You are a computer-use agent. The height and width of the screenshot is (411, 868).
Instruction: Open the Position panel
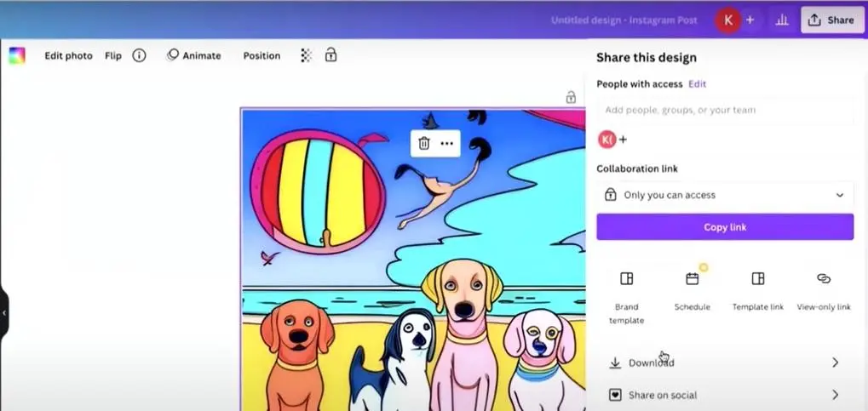(262, 55)
